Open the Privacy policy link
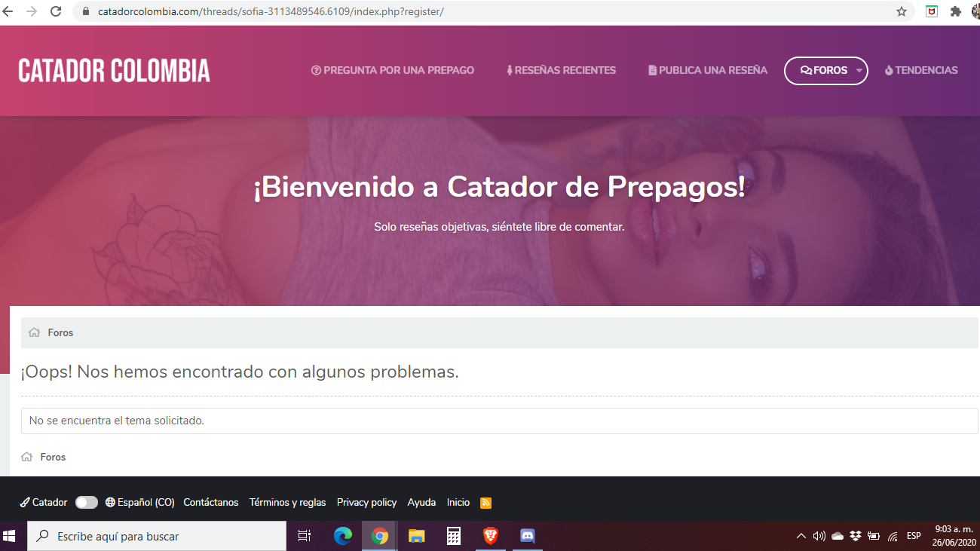This screenshot has height=551, width=980. (x=366, y=502)
